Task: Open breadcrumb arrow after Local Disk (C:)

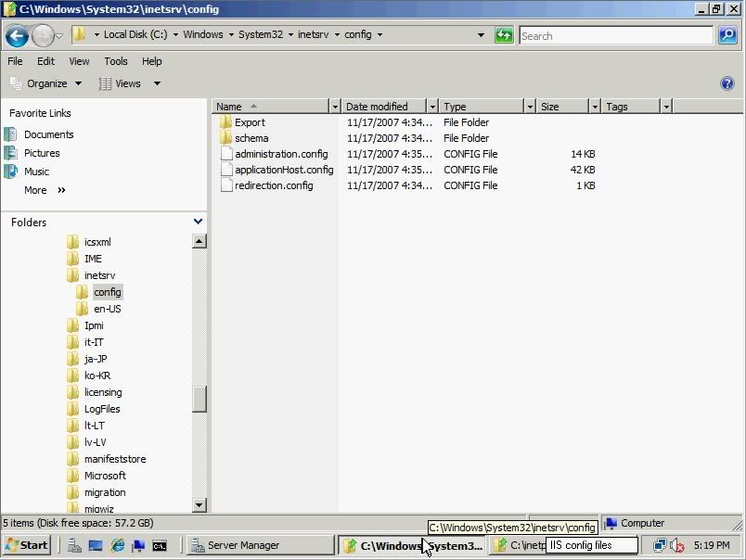Action: click(x=175, y=34)
